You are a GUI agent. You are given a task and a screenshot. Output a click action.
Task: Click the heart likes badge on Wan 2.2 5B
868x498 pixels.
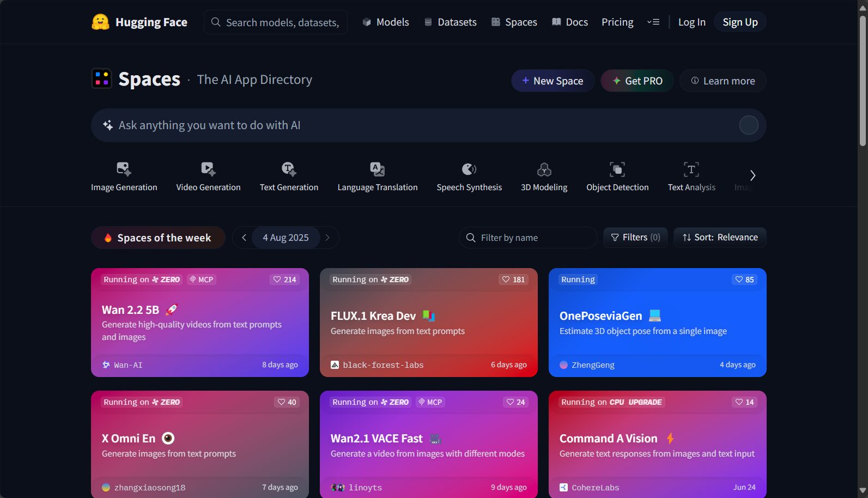(x=284, y=280)
